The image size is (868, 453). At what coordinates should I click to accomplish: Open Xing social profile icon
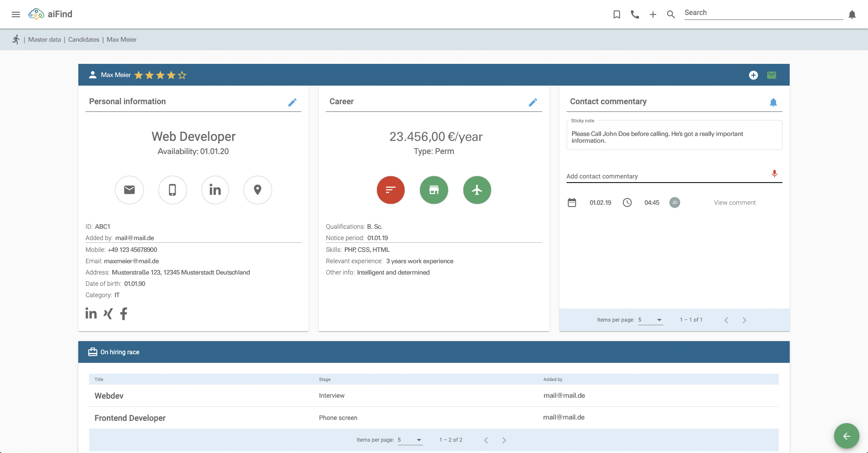click(x=108, y=313)
